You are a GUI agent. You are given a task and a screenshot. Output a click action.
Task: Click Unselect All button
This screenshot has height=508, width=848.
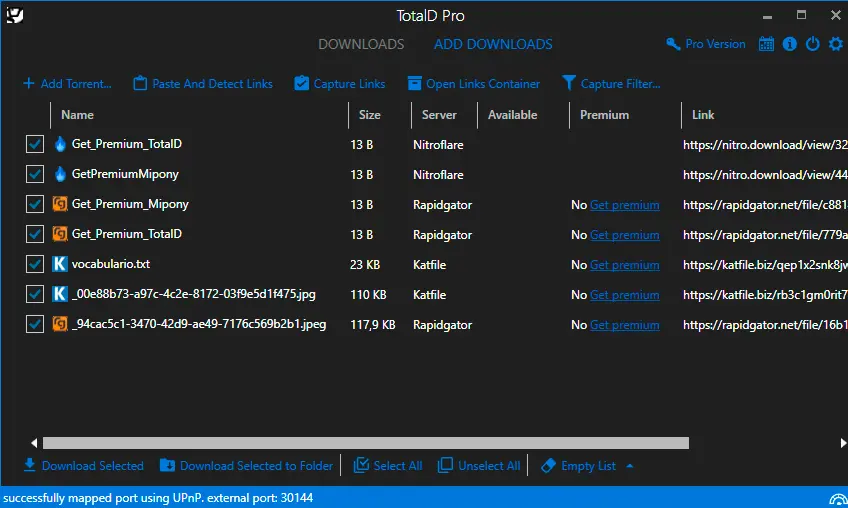(x=479, y=465)
